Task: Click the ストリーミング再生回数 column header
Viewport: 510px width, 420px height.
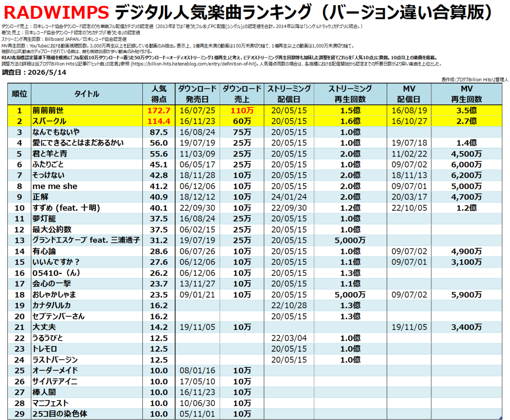Action: point(350,94)
